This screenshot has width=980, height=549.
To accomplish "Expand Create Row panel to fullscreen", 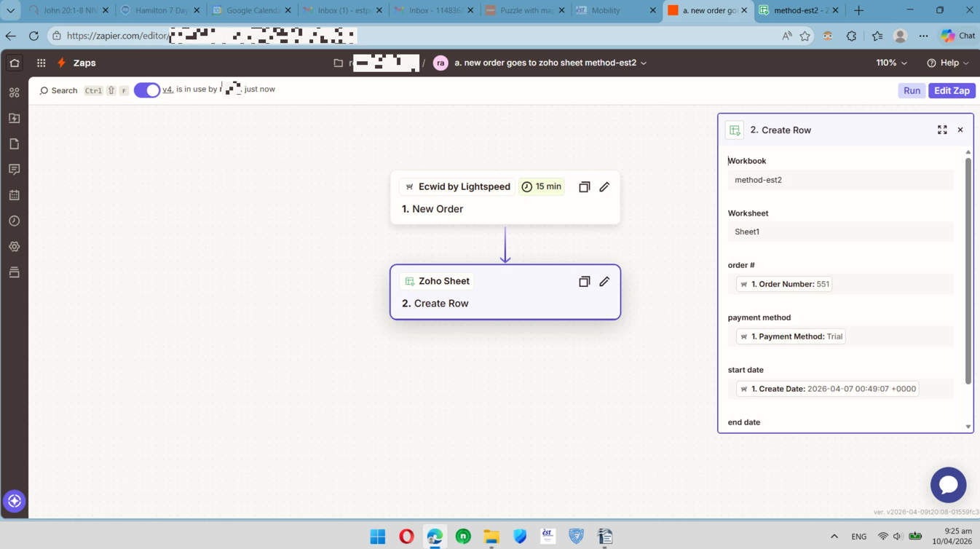I will tap(942, 130).
